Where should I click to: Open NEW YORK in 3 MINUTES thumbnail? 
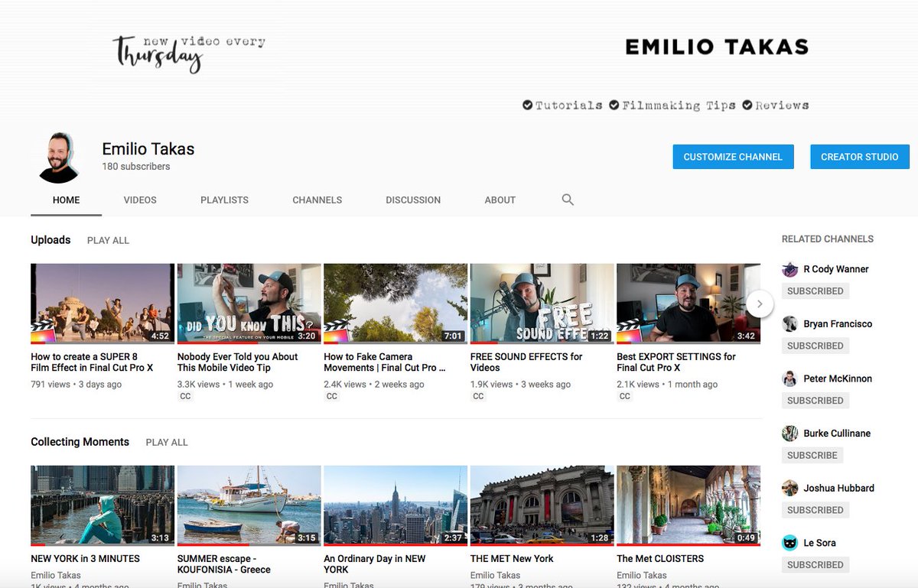pyautogui.click(x=103, y=505)
